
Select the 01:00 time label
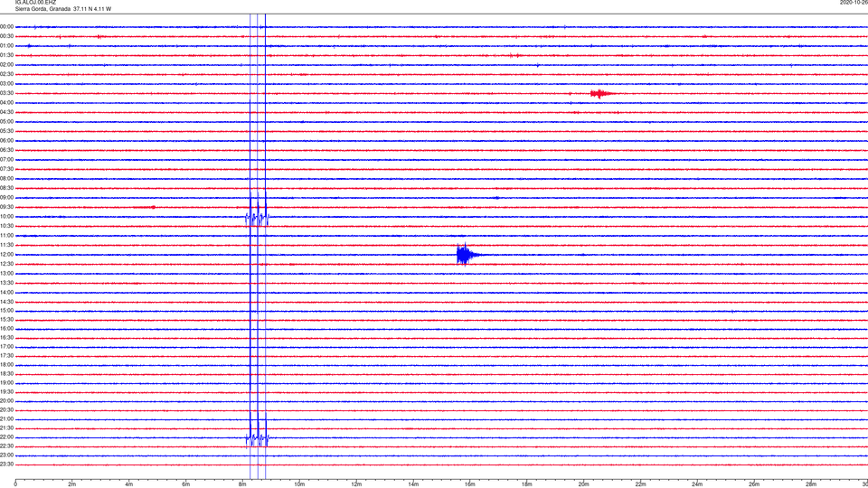(6, 45)
